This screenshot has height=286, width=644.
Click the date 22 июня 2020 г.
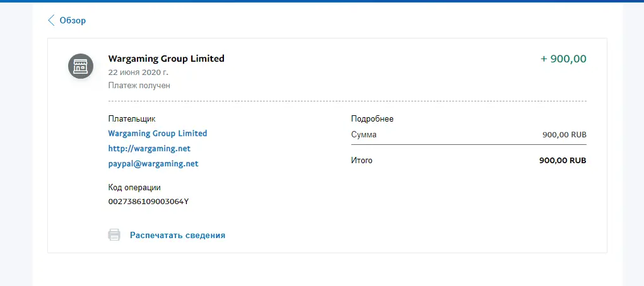click(x=138, y=72)
